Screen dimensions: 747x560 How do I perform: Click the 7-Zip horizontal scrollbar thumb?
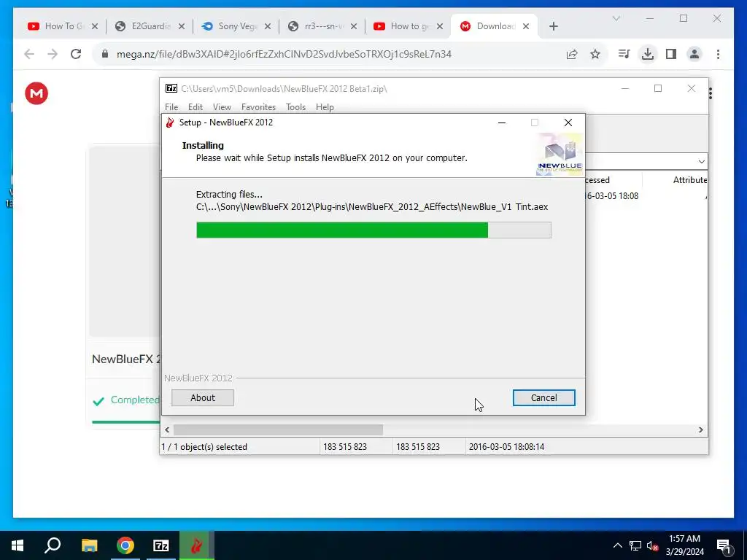coord(278,429)
